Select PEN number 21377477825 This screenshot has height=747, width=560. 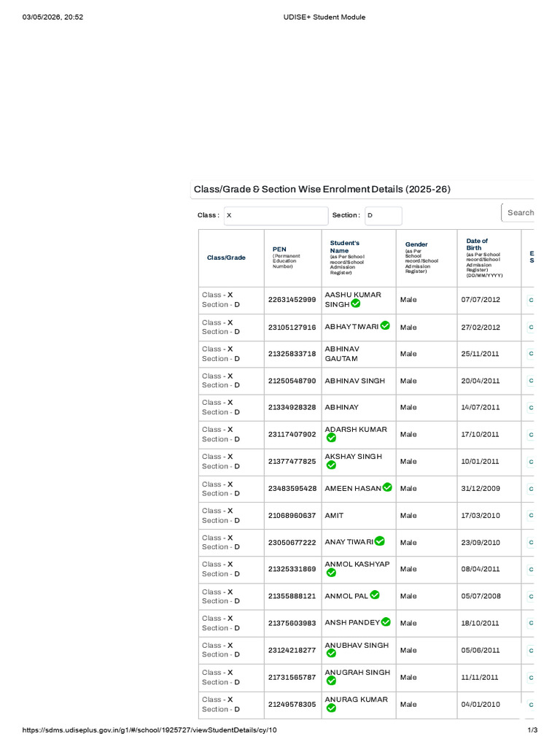pos(292,462)
